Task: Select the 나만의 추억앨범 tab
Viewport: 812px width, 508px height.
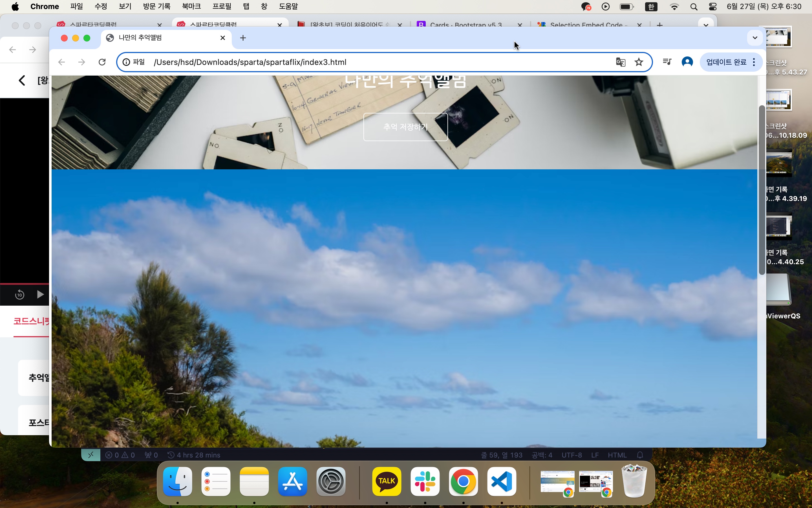Action: [x=166, y=38]
